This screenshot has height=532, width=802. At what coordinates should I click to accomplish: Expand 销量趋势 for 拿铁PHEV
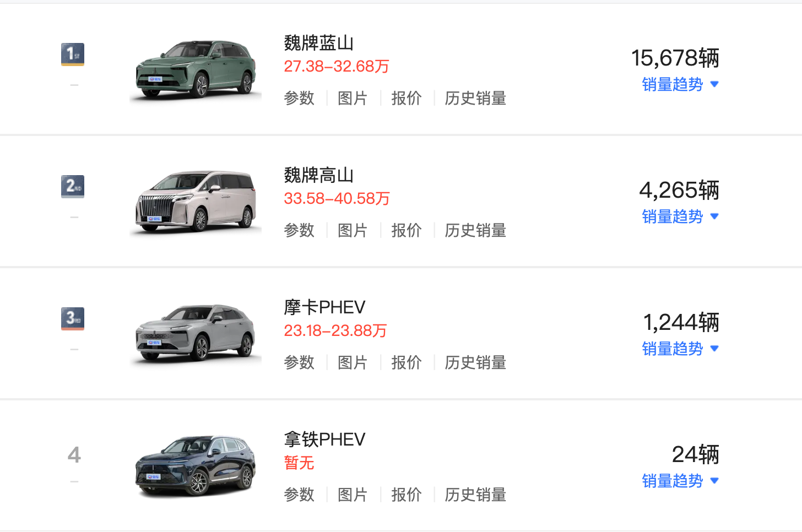pos(681,481)
